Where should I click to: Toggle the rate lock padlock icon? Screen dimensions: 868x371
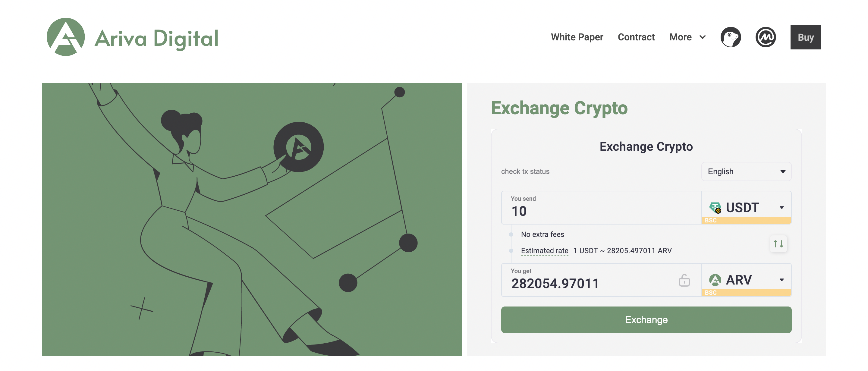point(684,280)
